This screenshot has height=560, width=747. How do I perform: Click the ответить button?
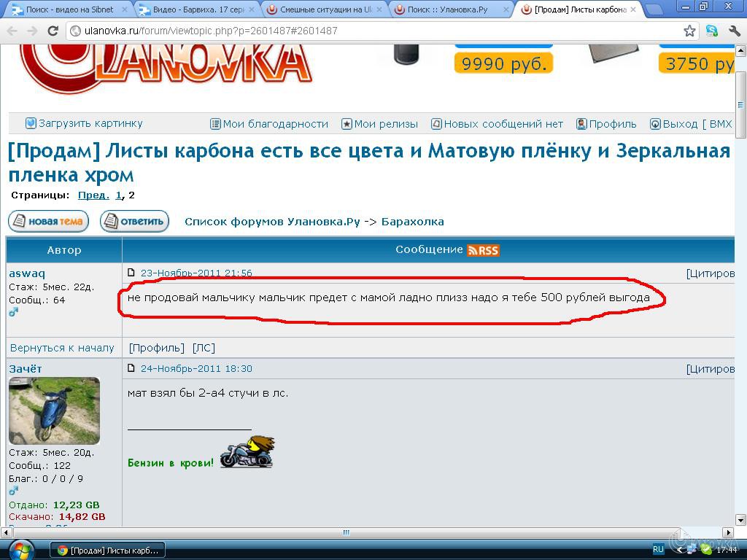point(135,222)
